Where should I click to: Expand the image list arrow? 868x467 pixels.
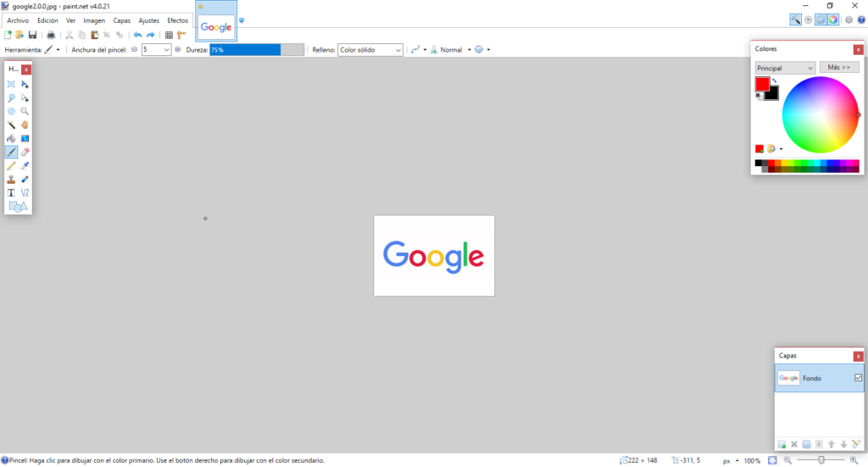tap(242, 20)
